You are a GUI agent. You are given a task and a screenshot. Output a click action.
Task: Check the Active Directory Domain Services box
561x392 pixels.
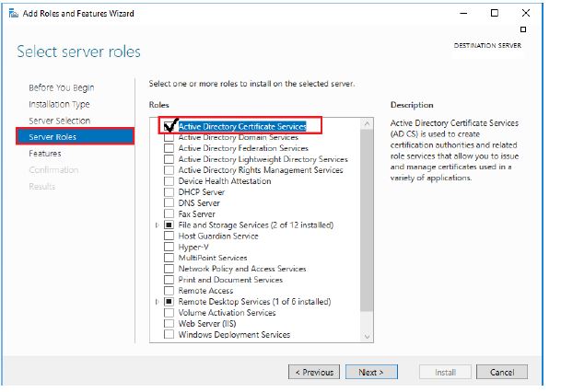(x=169, y=137)
